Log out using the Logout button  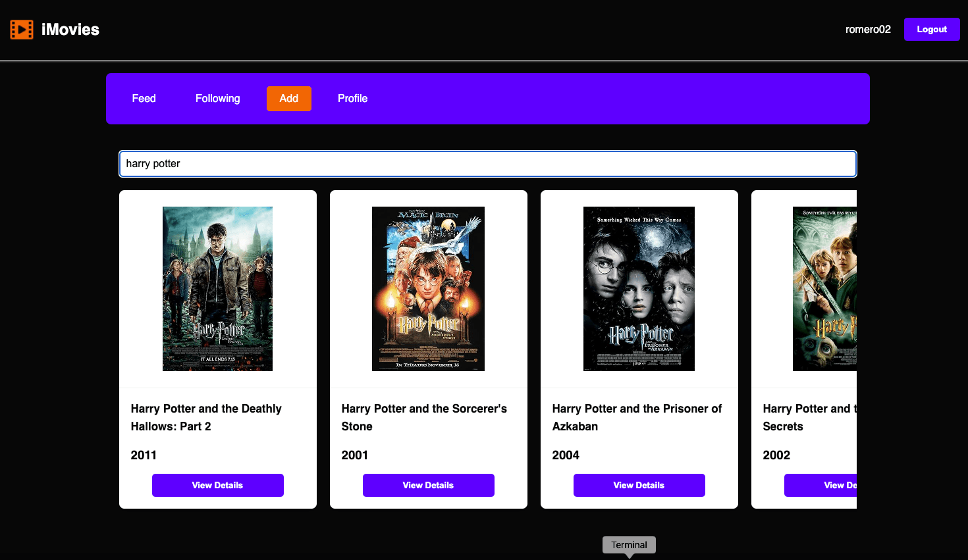932,30
